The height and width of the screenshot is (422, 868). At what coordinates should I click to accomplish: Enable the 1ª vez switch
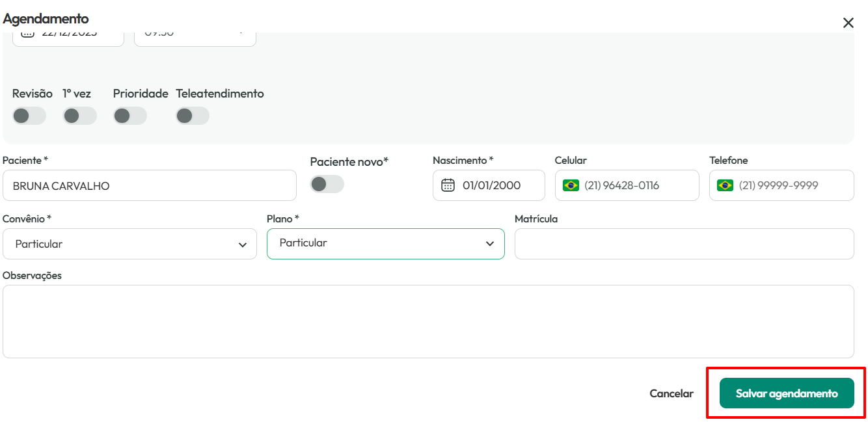pyautogui.click(x=79, y=116)
